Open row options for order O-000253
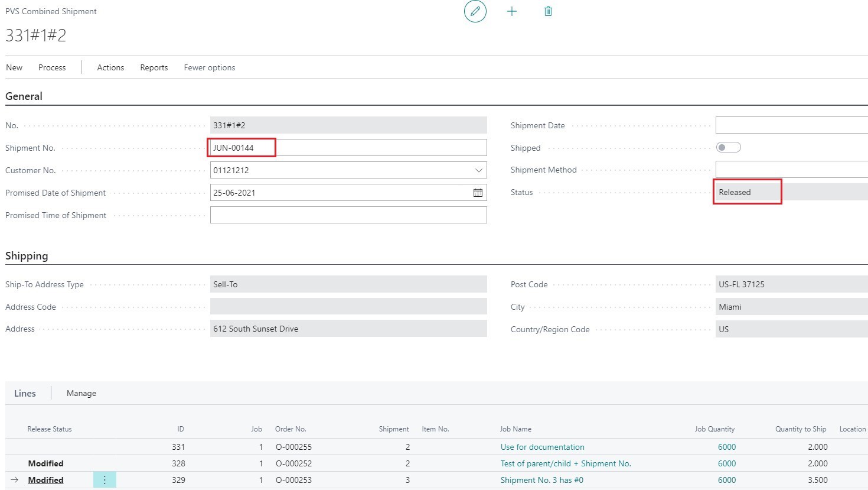 click(x=105, y=480)
